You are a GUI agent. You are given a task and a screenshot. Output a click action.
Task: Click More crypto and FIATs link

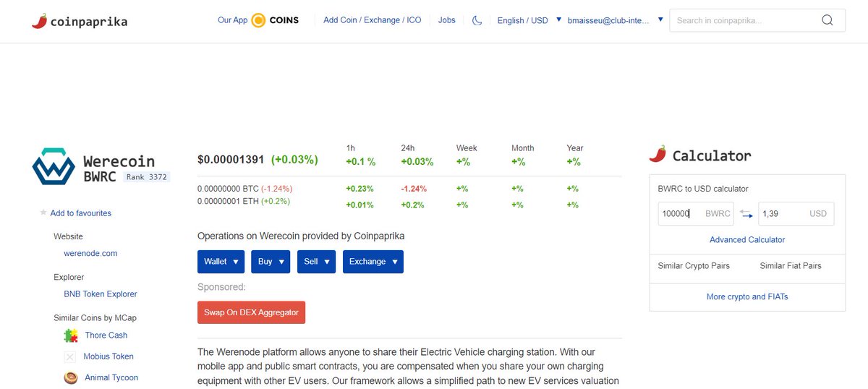pos(747,297)
